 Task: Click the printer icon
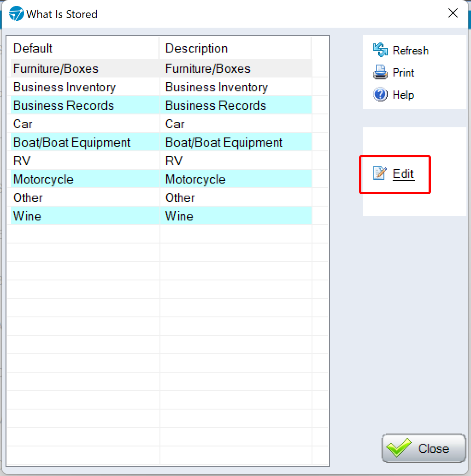coord(380,72)
